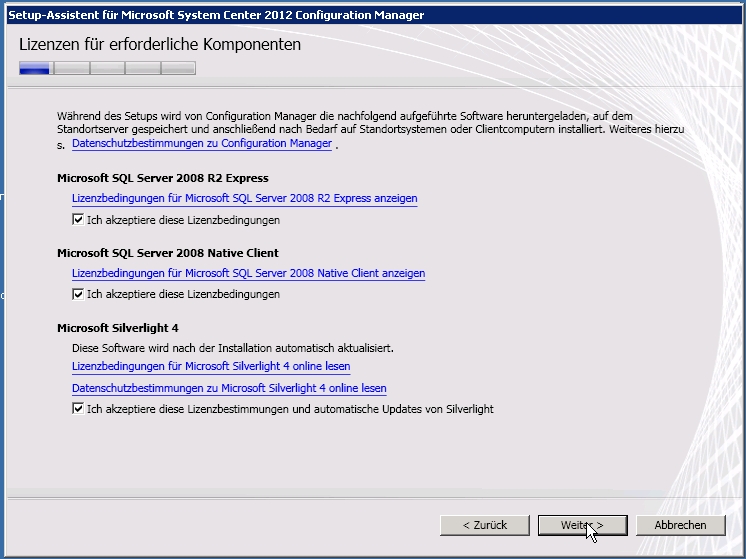The width and height of the screenshot is (746, 559).
Task: Uncheck SQL Server 2008 R2 Express license acceptance
Action: pyautogui.click(x=78, y=220)
